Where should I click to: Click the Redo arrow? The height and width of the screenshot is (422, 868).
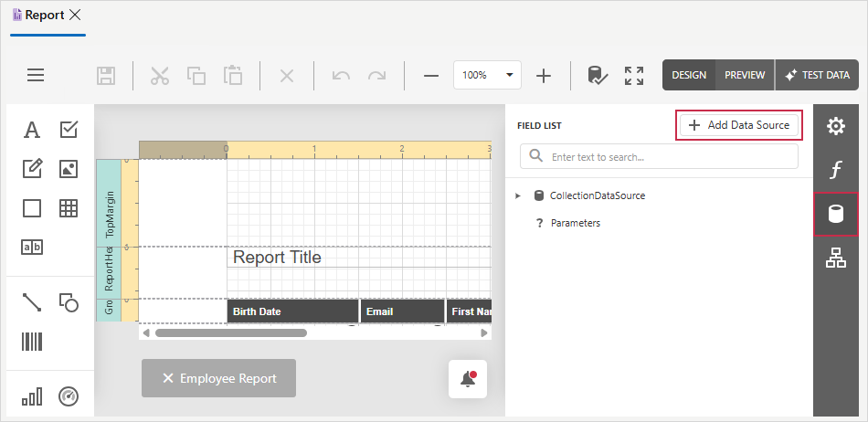377,75
